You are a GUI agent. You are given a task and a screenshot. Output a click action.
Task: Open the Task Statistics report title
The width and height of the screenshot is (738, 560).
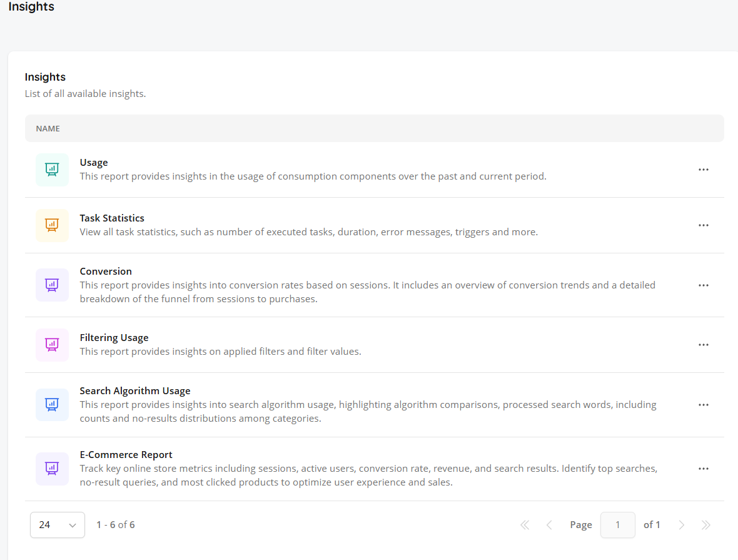tap(112, 218)
